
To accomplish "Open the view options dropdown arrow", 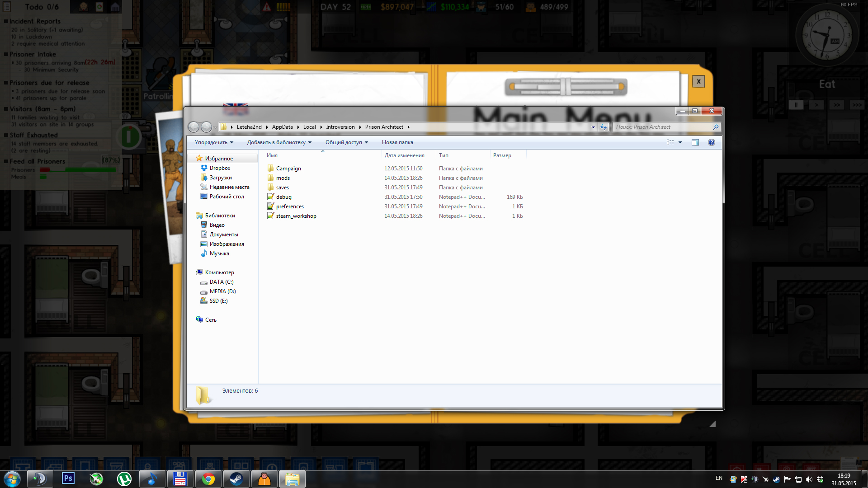I will tap(680, 142).
